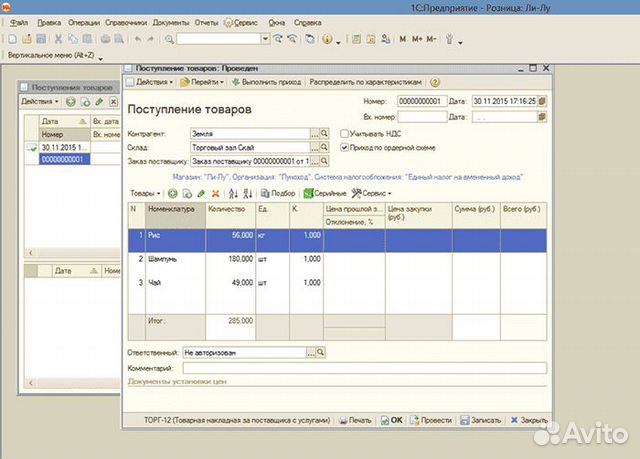This screenshot has width=640, height=459.
Task: Click ellipsis selector button for Ответственный
Action: pos(311,353)
